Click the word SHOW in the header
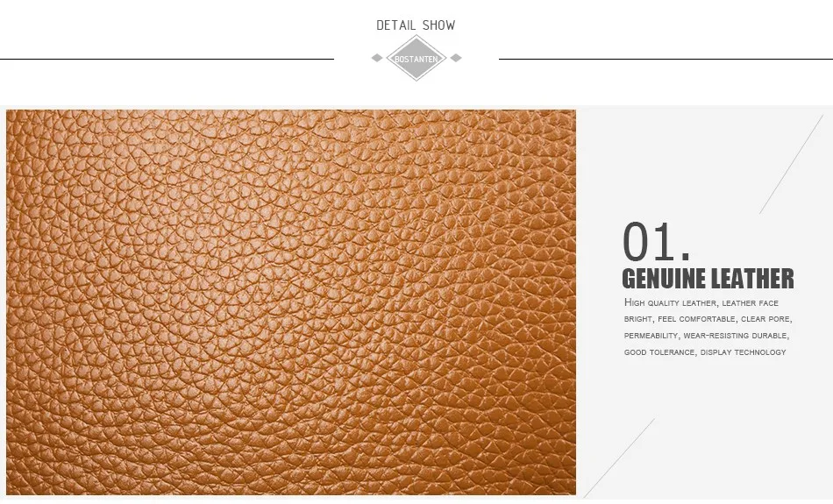Viewport: 833px width, 504px height. coord(439,25)
